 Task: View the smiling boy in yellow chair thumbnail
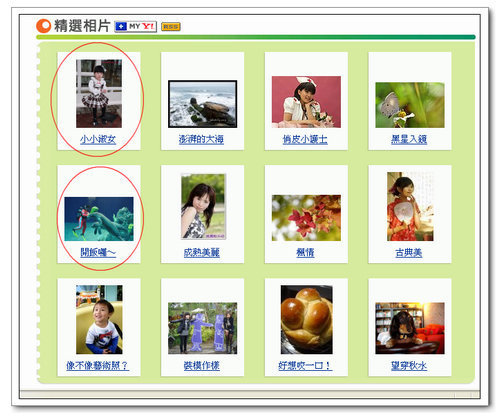tap(99, 320)
